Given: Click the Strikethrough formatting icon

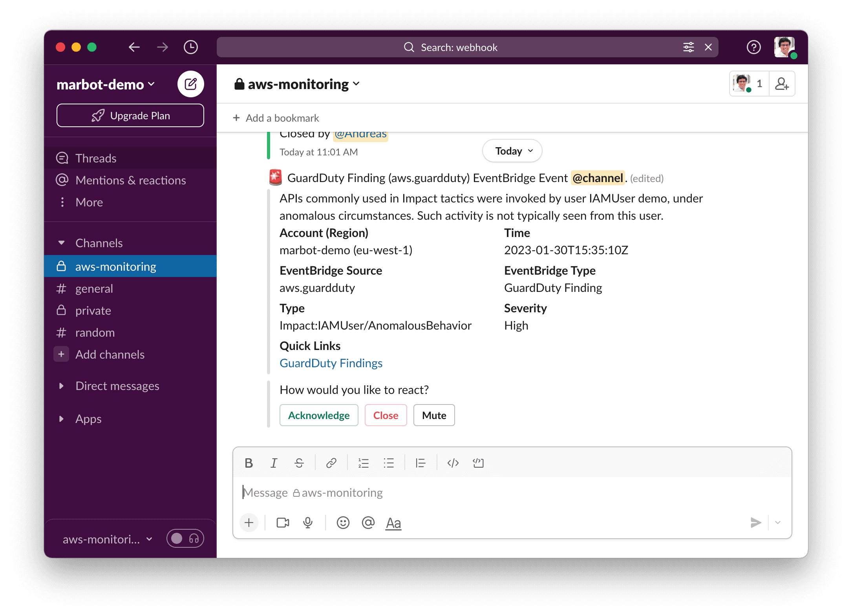Looking at the screenshot, I should (x=300, y=462).
